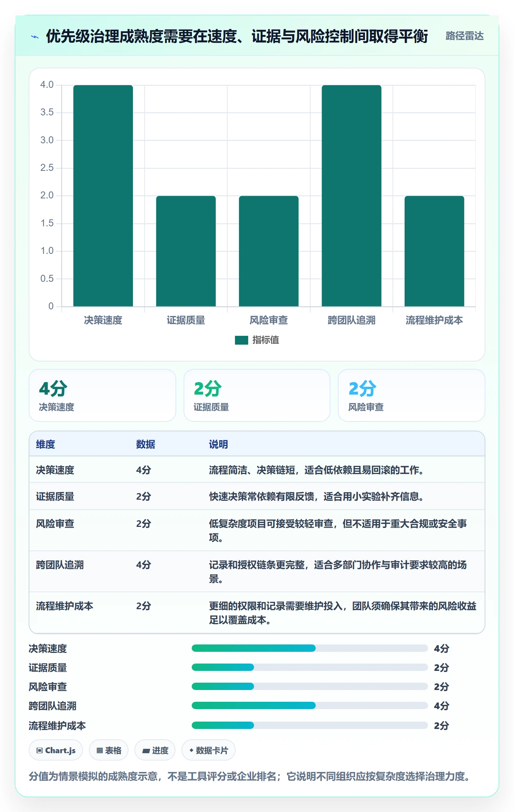The width and height of the screenshot is (514, 812).
Task: Open the 2分 证据质量 data card
Action: (257, 395)
